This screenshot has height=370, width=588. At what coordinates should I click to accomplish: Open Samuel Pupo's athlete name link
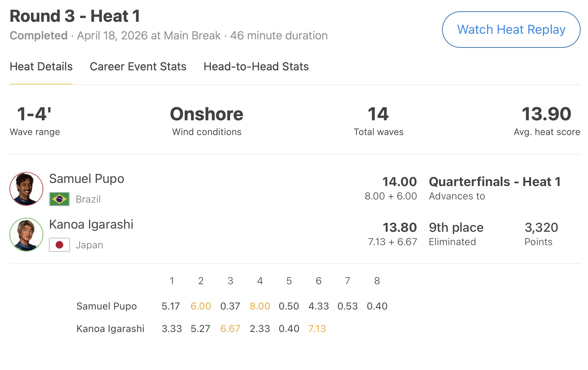pyautogui.click(x=87, y=179)
